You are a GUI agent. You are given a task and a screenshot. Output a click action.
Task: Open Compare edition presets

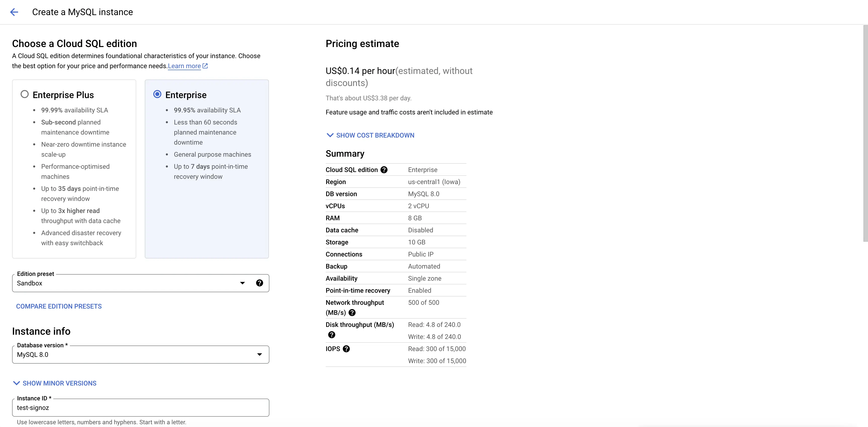(x=59, y=306)
